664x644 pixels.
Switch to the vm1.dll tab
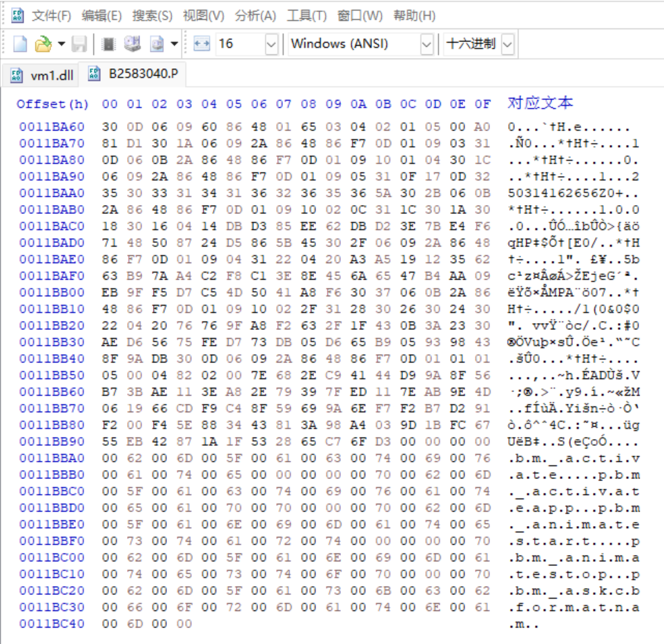click(41, 75)
